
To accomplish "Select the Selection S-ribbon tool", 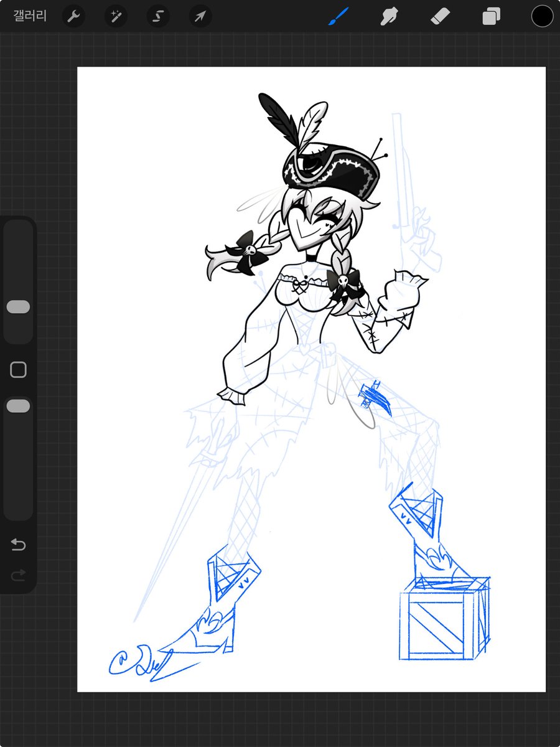I will coord(158,17).
